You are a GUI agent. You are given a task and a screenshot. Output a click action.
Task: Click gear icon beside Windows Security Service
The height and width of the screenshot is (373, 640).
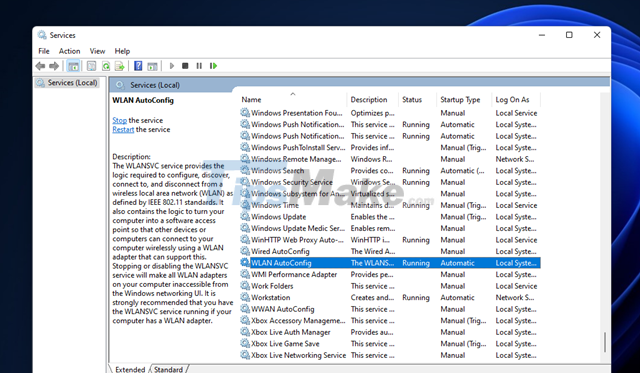(x=245, y=182)
